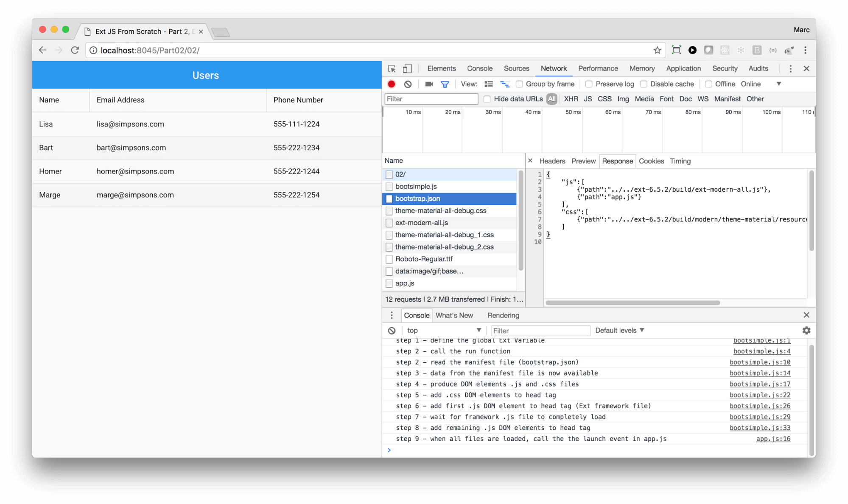Bookmark page with the star icon

[x=657, y=50]
